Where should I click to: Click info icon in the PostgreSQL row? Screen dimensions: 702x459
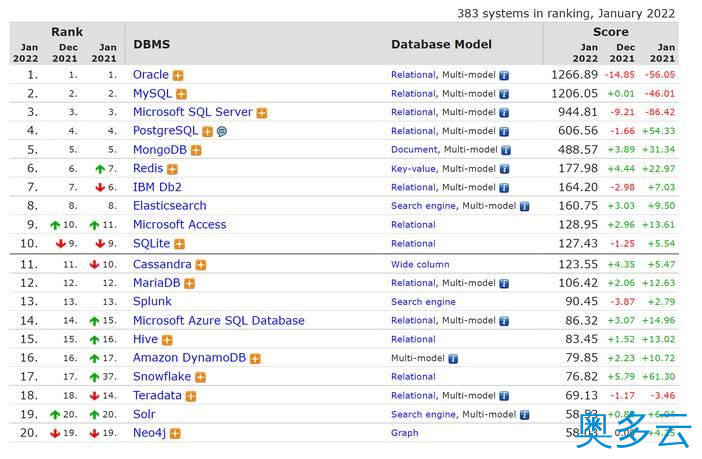[x=504, y=132]
